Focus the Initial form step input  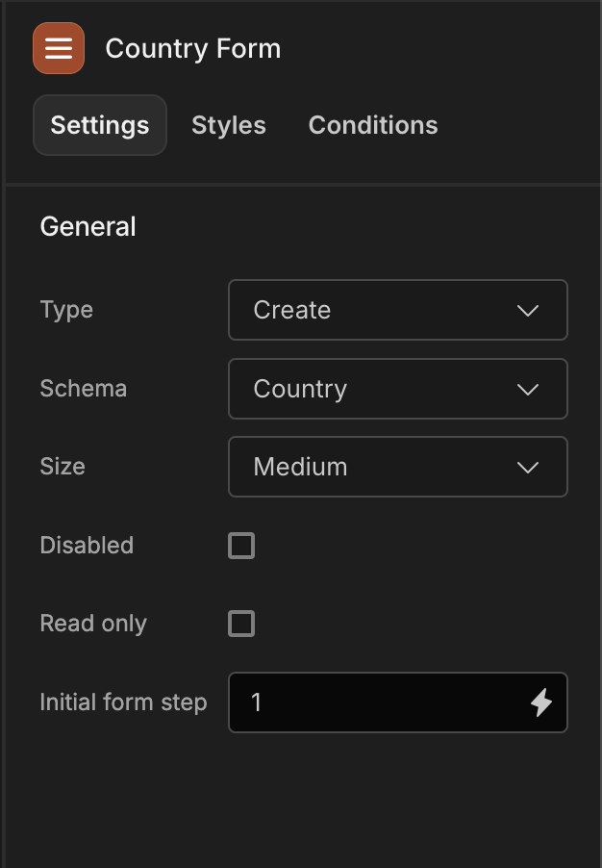tap(398, 702)
